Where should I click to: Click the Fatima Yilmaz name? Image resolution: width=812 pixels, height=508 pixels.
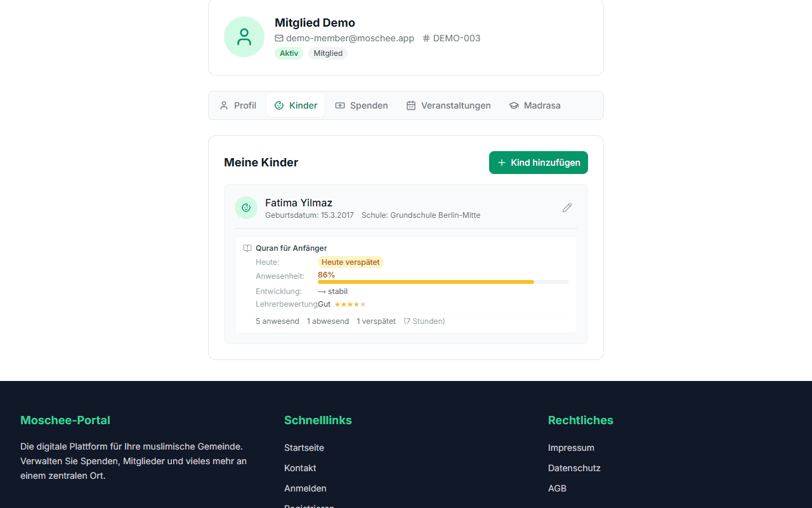[299, 203]
